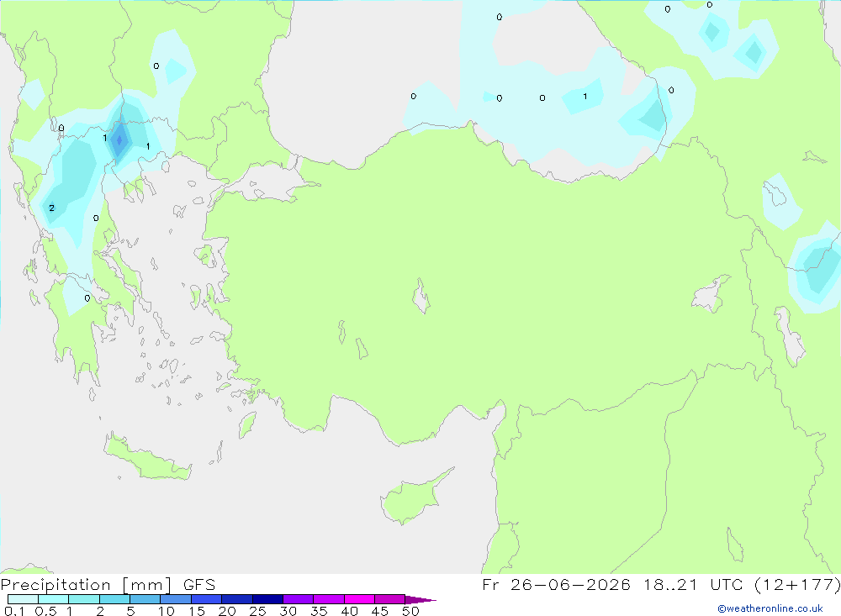The width and height of the screenshot is (841, 616).
Task: Click the '0.5' legend scale label
Action: [45, 611]
